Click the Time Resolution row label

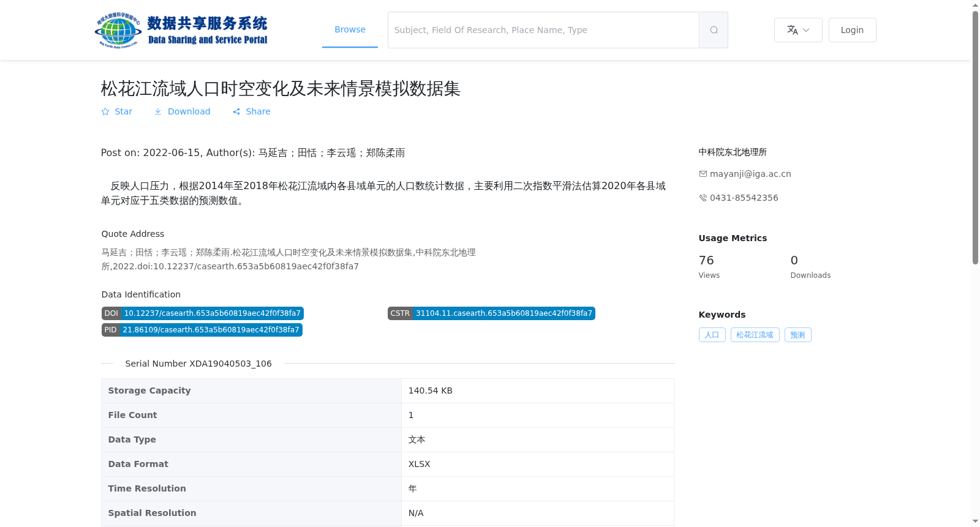(x=147, y=488)
